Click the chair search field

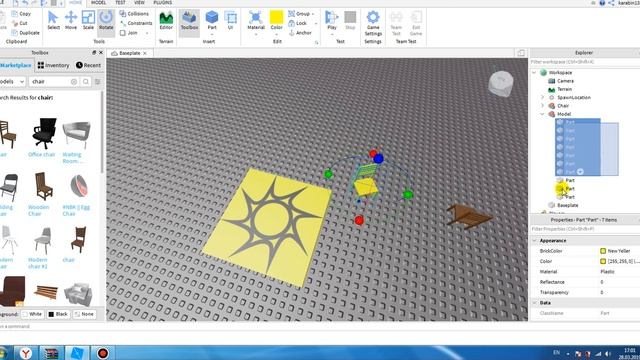50,82
